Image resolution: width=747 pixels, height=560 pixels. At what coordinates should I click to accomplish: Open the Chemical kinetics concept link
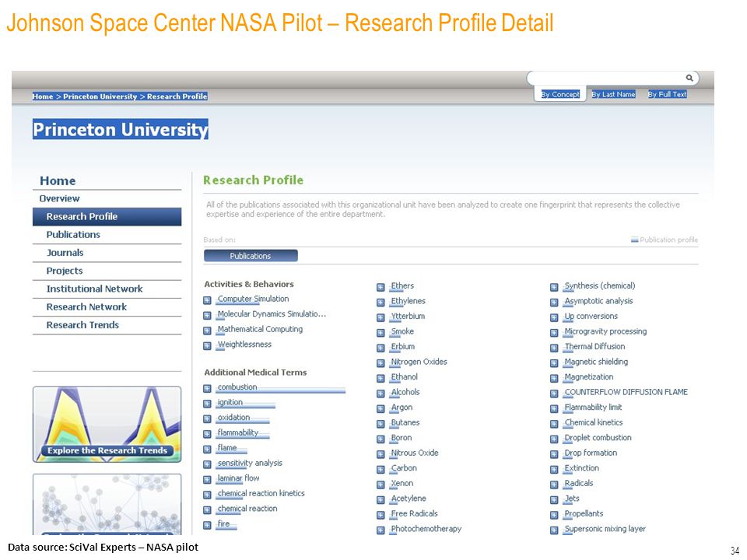[x=594, y=422]
